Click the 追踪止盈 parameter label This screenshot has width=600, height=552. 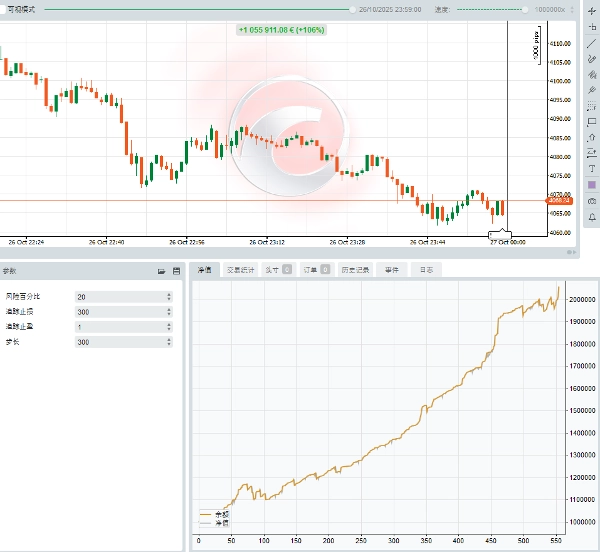(19, 327)
